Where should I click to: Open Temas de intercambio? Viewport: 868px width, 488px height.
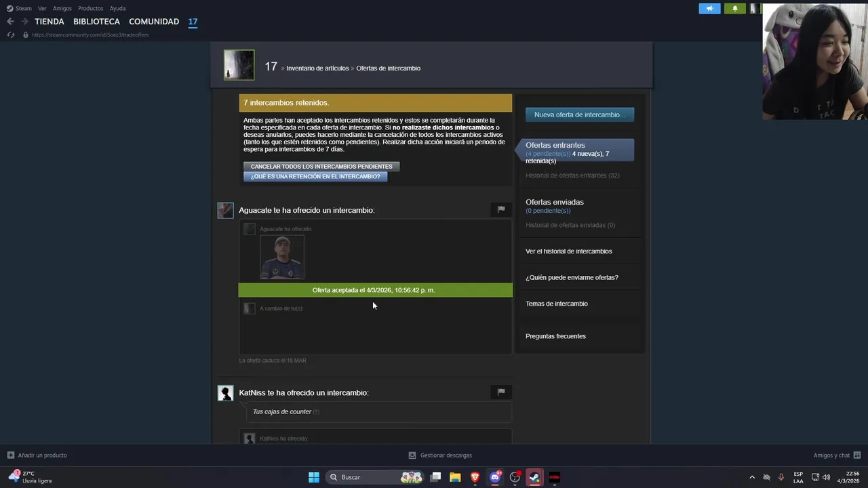point(557,304)
